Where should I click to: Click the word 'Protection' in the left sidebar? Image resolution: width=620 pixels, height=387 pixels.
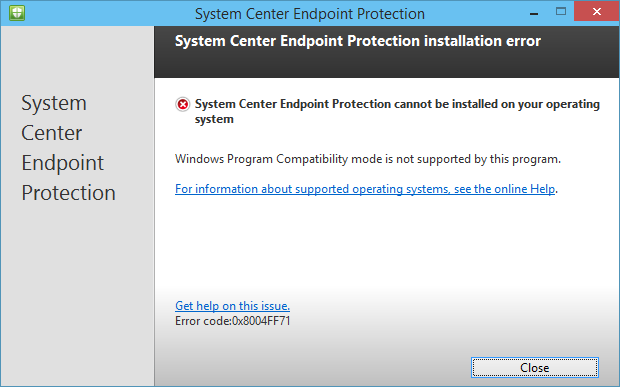[x=68, y=193]
